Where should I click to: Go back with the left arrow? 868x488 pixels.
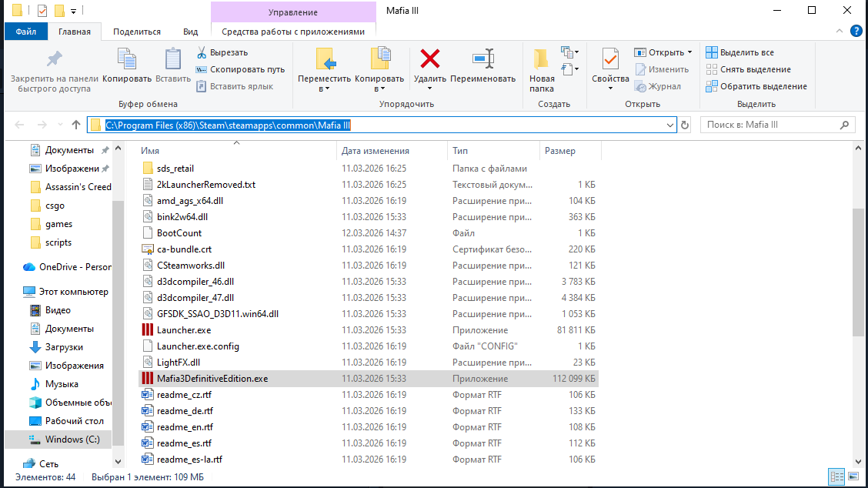pyautogui.click(x=19, y=125)
